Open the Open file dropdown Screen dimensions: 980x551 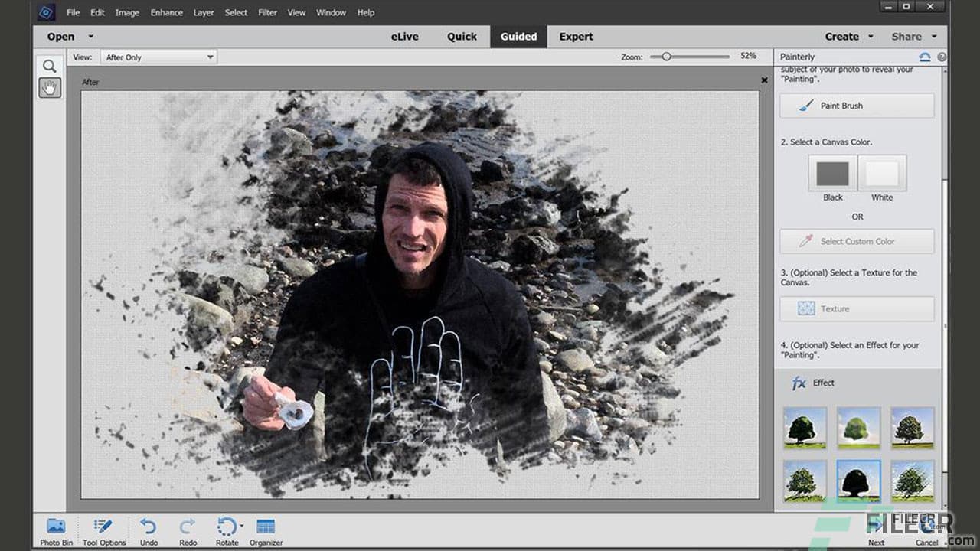click(x=90, y=36)
